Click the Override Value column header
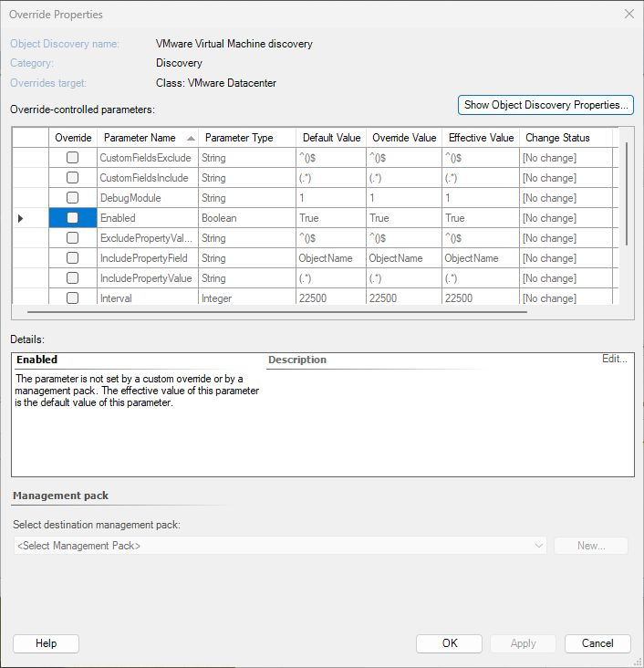644x668 pixels. point(404,138)
